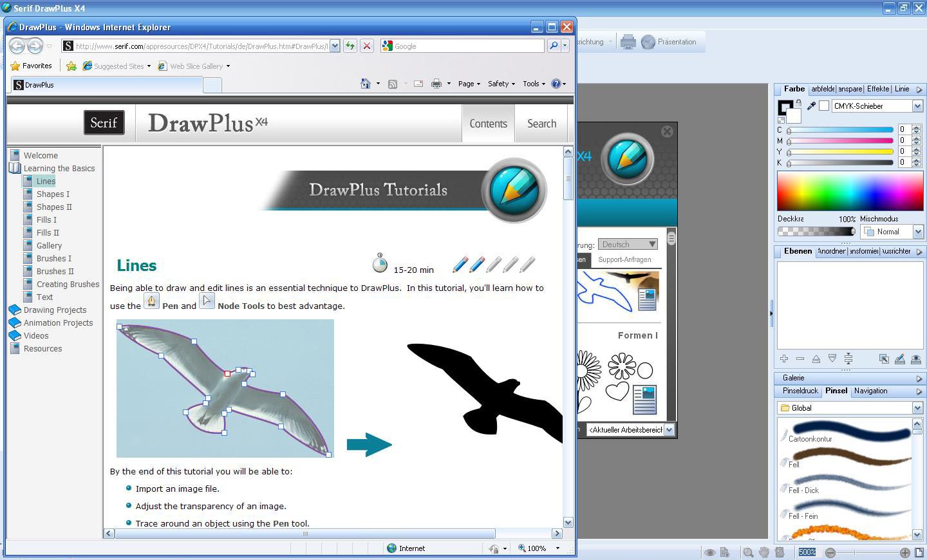Open the Shapes II tutorial
The width and height of the screenshot is (927, 560).
point(54,207)
